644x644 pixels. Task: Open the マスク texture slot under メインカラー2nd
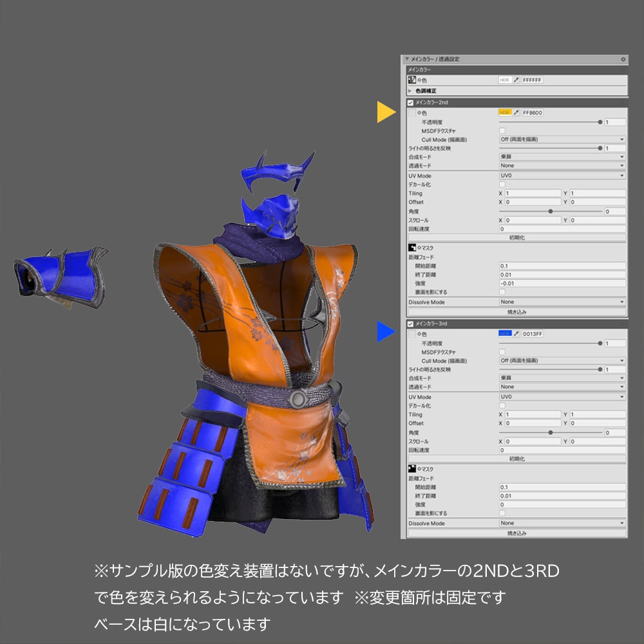pos(412,248)
